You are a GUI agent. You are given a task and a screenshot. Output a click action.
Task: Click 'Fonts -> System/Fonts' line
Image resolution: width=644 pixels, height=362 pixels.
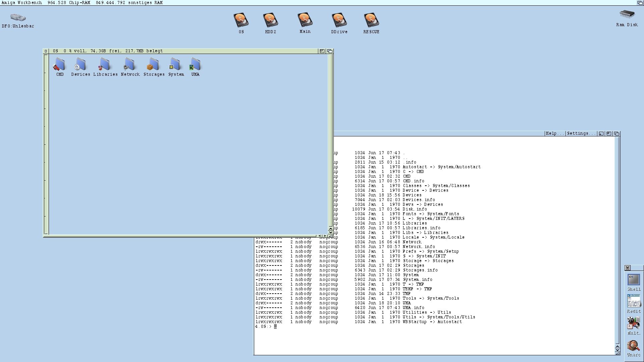point(431,214)
